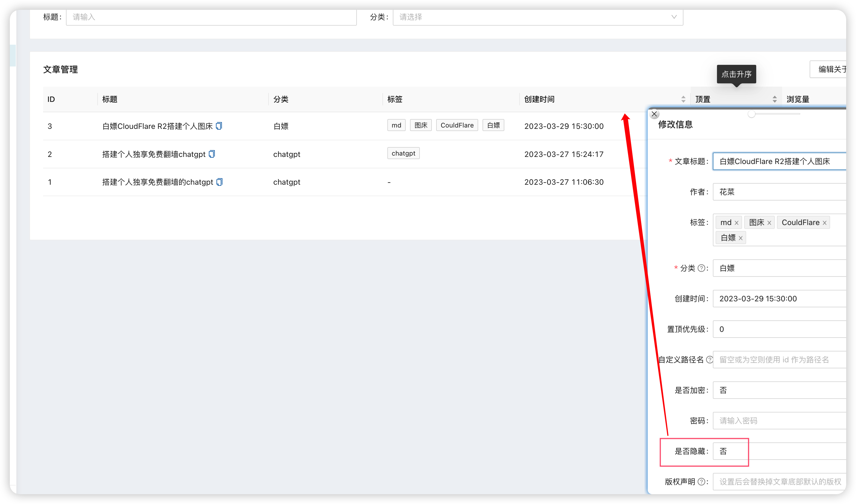Remove the md tag in edit form
This screenshot has width=856, height=504.
(x=736, y=223)
